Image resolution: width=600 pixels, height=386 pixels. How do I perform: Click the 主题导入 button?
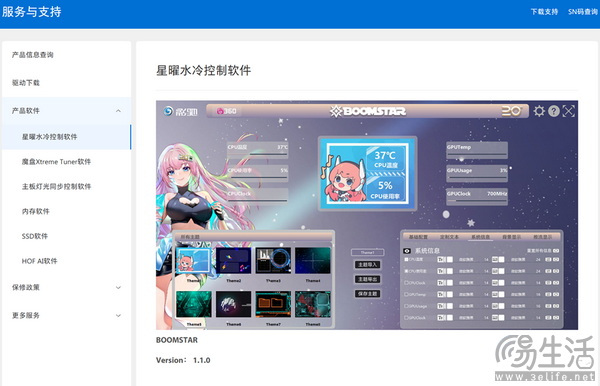tap(367, 264)
